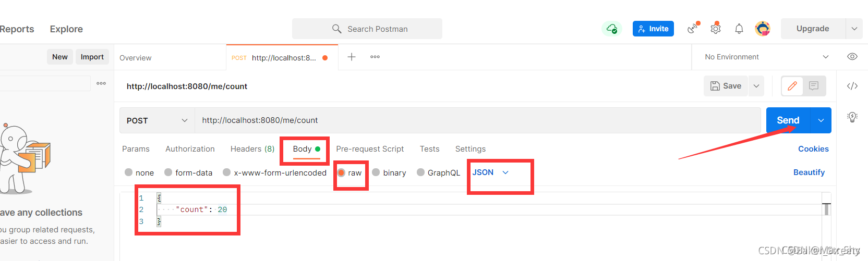Click the environment quick look eye icon
Viewport: 868px width, 261px height.
click(x=852, y=57)
